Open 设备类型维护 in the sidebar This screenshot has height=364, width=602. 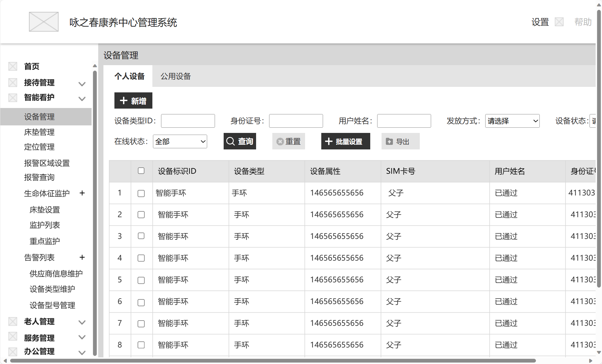52,289
